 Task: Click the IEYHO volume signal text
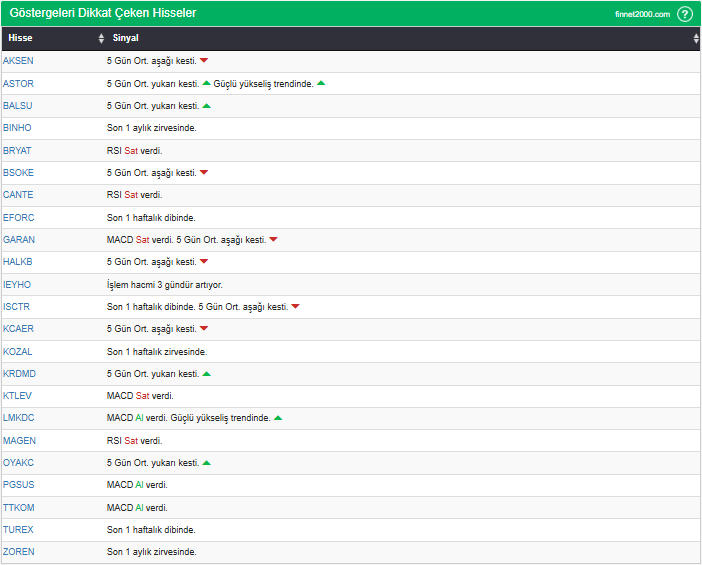point(164,285)
